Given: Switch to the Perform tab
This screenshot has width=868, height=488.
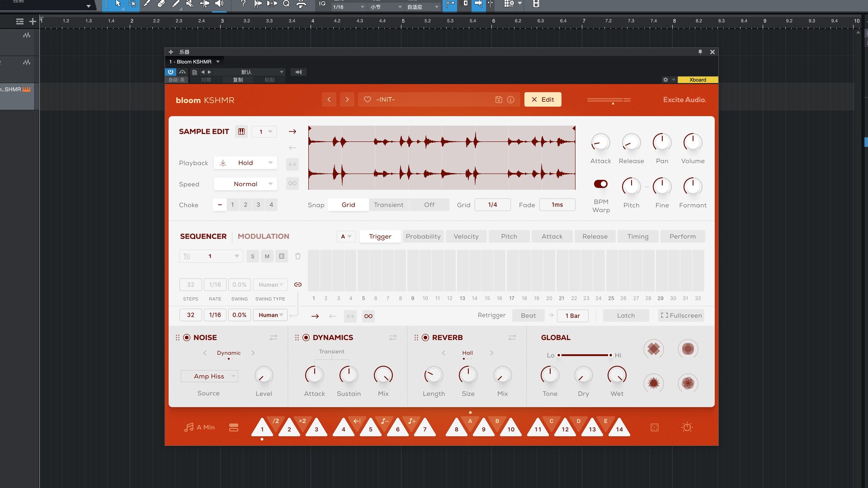Looking at the screenshot, I should tap(683, 236).
